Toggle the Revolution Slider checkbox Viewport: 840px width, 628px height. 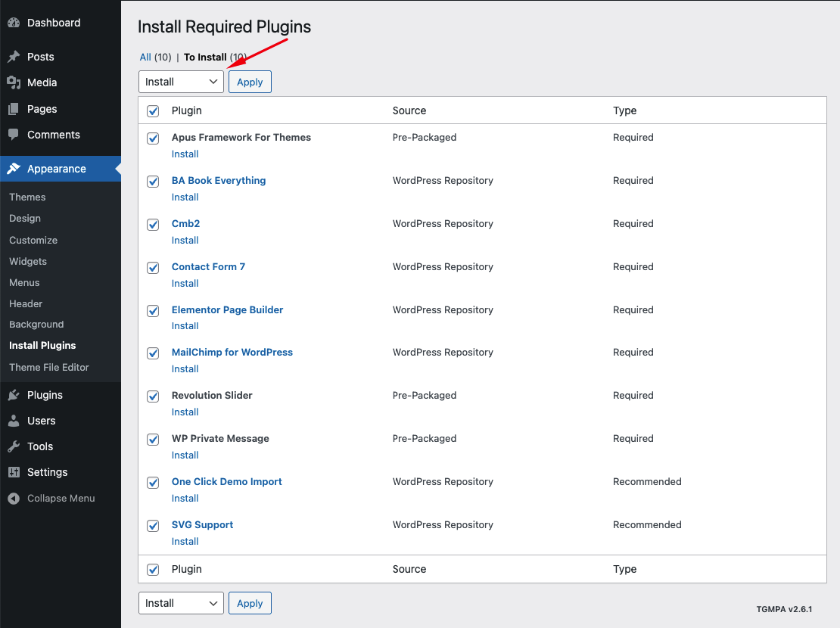point(153,396)
